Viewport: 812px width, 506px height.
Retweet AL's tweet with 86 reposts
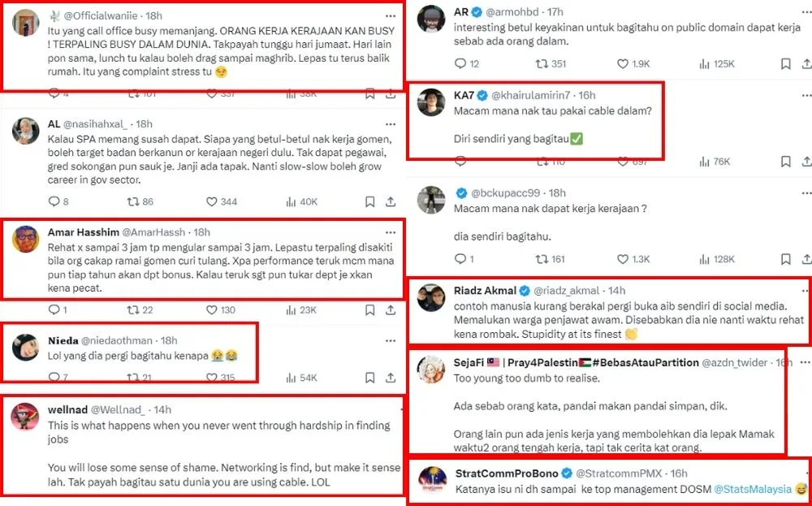point(133,201)
